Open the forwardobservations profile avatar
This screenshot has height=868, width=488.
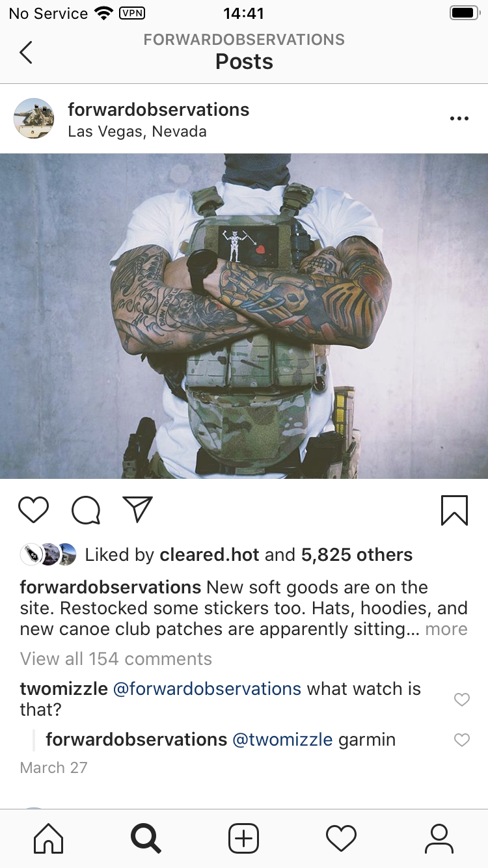34,118
